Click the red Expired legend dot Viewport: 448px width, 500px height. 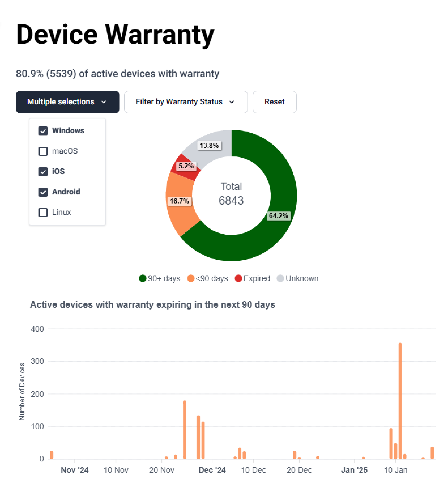point(238,278)
